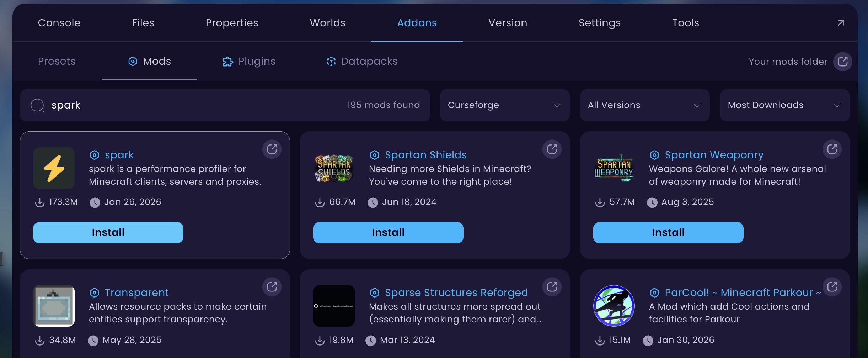Click the download icon next to 57.7M
Image resolution: width=868 pixels, height=358 pixels.
600,202
